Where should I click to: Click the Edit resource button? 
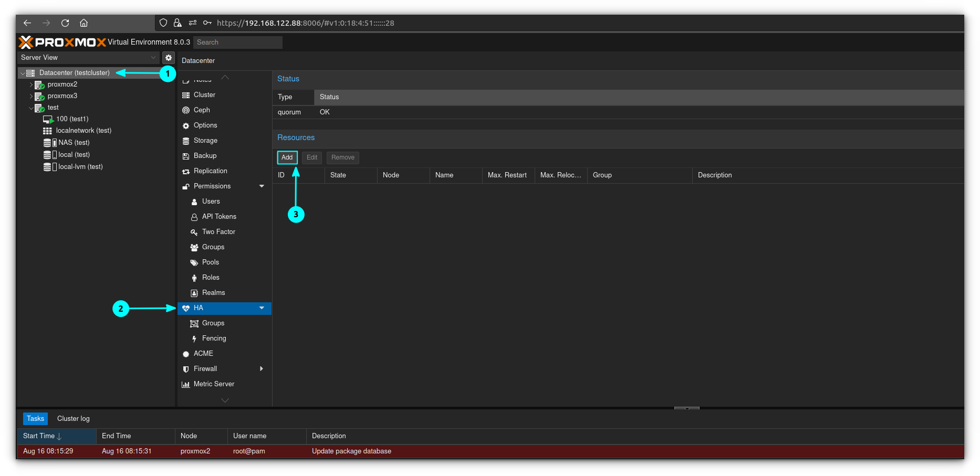coord(312,157)
